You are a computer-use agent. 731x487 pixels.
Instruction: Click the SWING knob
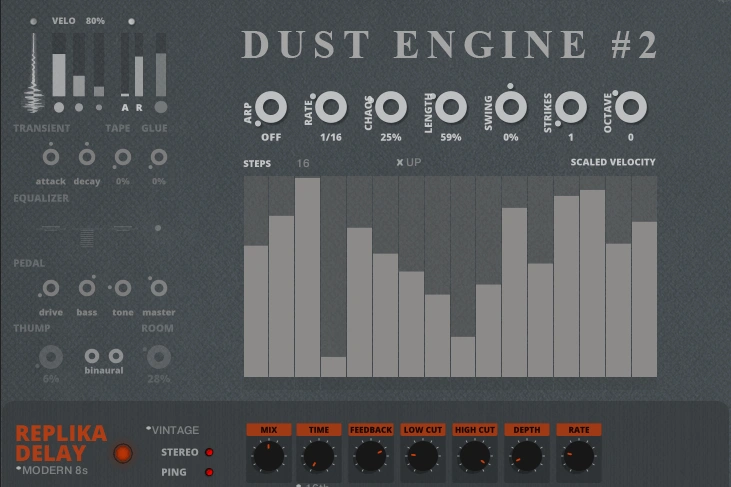click(511, 107)
